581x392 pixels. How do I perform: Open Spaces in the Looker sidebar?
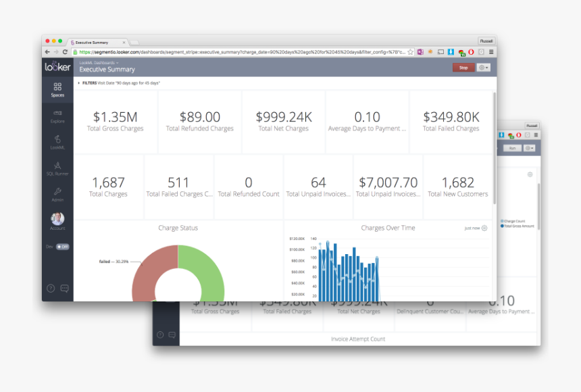click(x=57, y=89)
